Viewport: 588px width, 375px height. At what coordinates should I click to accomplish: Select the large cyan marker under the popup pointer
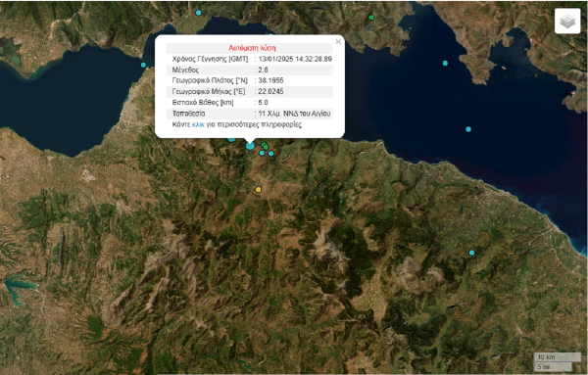click(x=250, y=145)
